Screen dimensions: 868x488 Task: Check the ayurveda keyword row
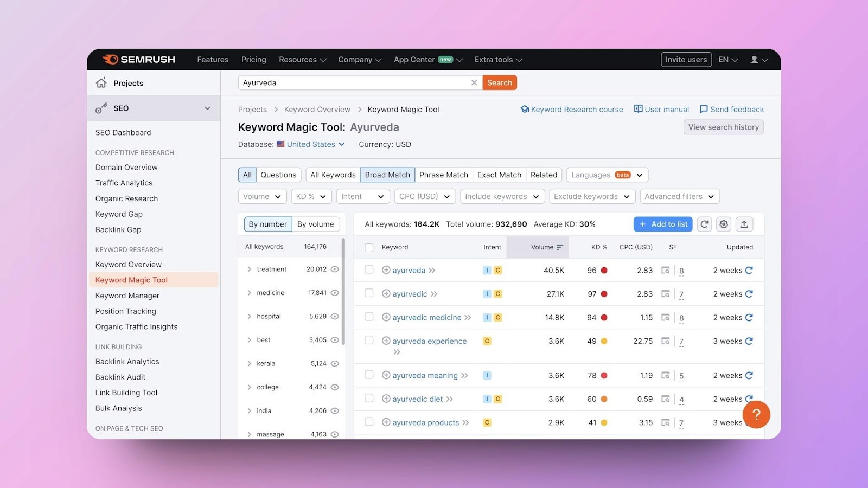pos(369,269)
